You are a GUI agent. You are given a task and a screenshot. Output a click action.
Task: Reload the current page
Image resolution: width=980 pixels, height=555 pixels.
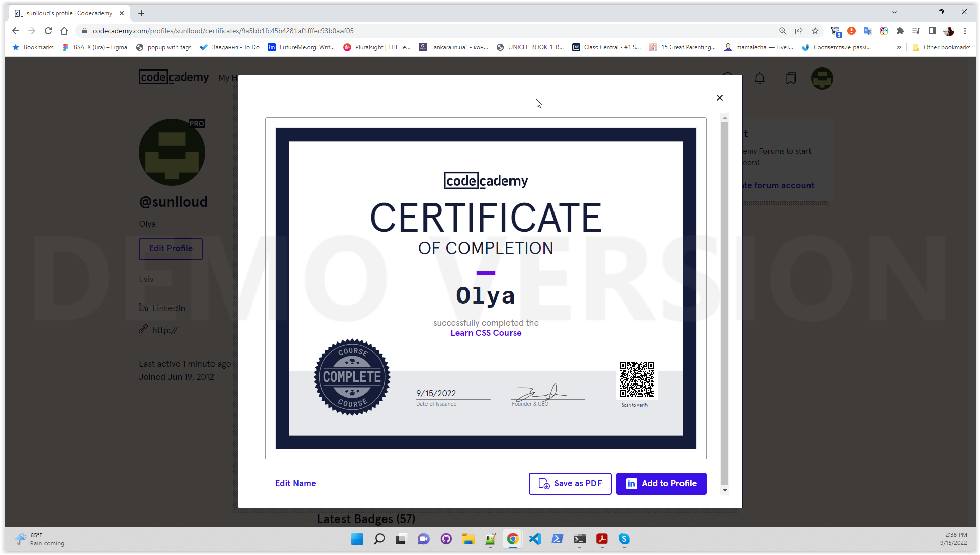48,31
